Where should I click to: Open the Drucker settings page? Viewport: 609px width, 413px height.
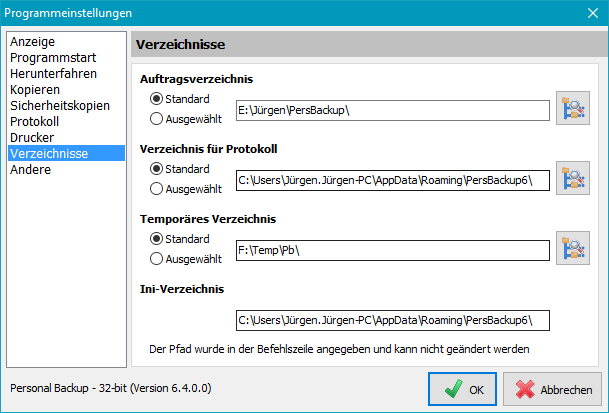[66, 137]
